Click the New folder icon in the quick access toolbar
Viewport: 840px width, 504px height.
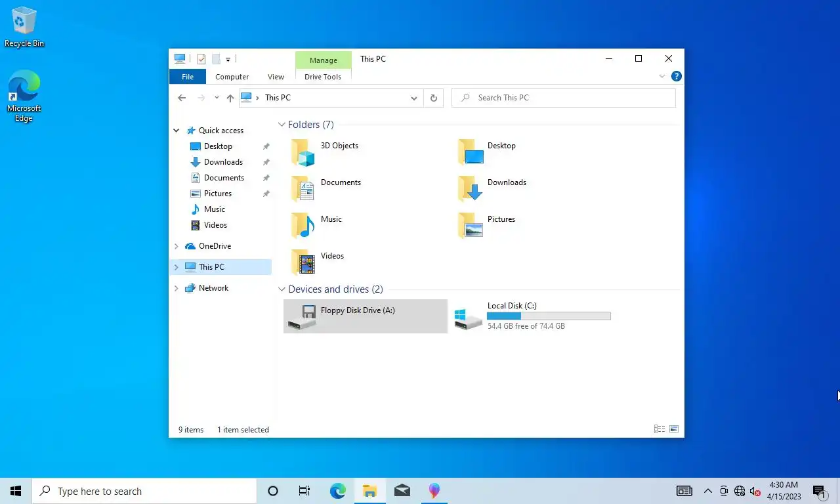(216, 59)
